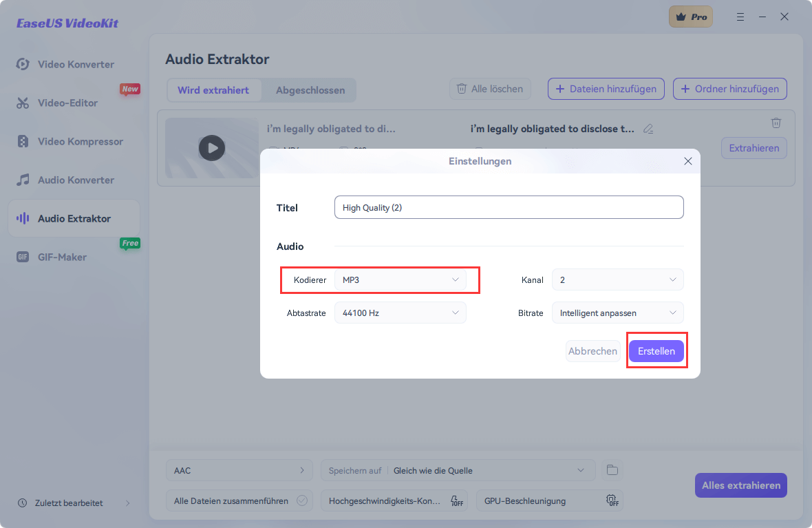
Task: Click the output folder icon
Action: tap(612, 470)
